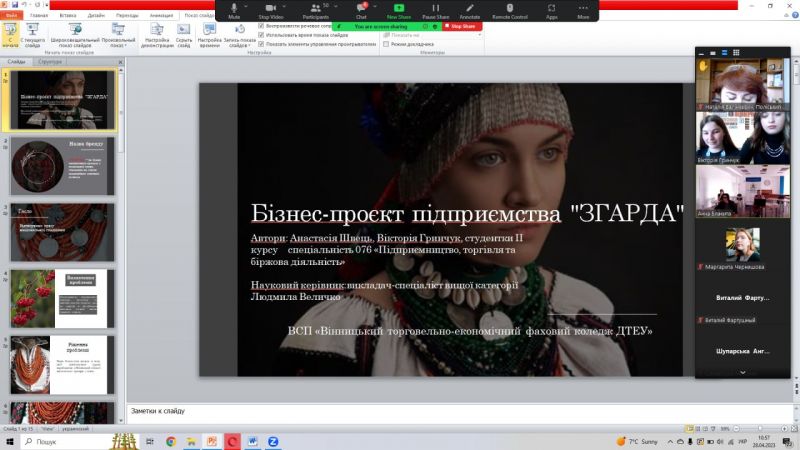Screen dimensions: 800x450
Task: Expand the Chat options arrow in Zoom
Action: tap(375, 7)
